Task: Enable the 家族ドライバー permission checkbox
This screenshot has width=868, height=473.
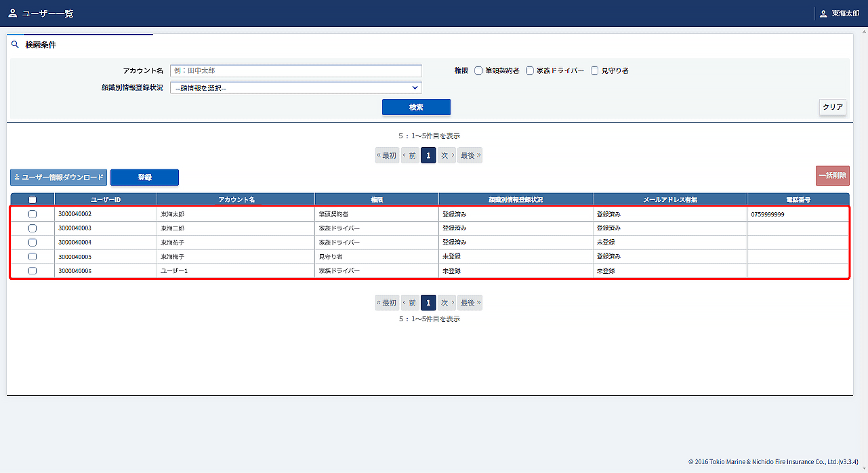Action: tap(530, 70)
